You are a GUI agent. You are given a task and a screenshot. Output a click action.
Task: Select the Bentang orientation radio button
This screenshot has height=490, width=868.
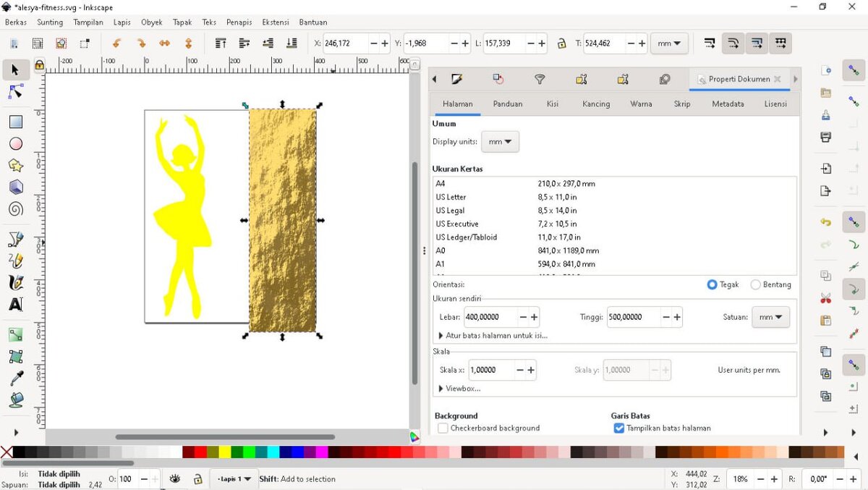coord(756,284)
